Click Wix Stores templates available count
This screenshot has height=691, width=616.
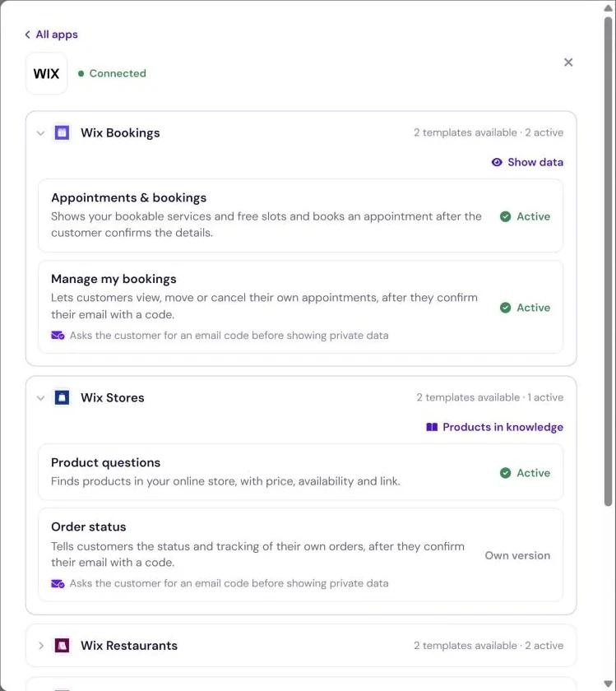click(468, 397)
